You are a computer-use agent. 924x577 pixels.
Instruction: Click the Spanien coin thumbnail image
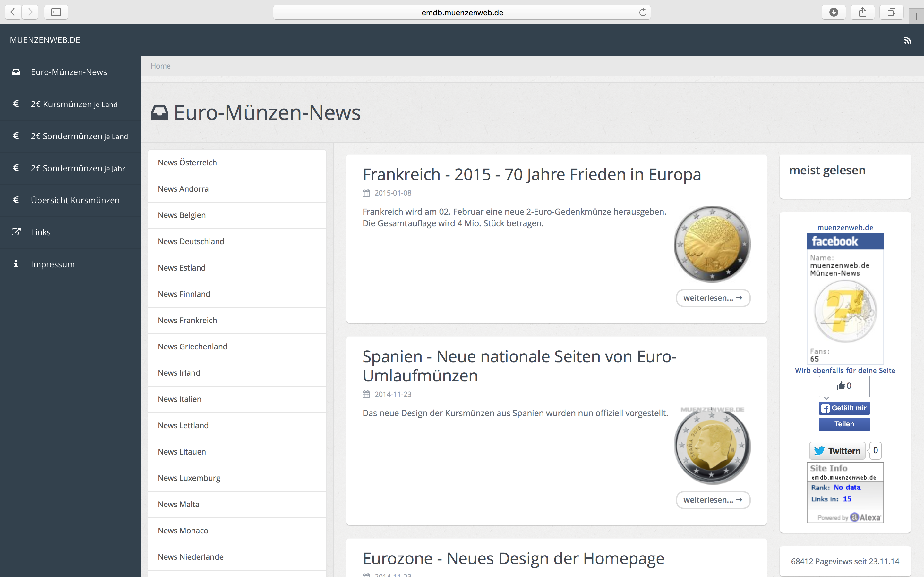pyautogui.click(x=712, y=445)
